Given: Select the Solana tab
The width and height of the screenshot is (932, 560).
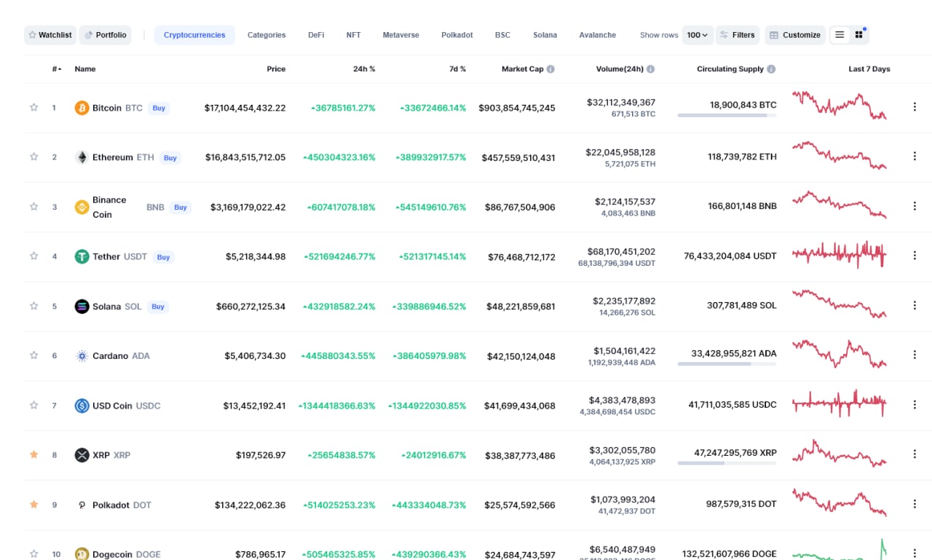Looking at the screenshot, I should click(545, 35).
